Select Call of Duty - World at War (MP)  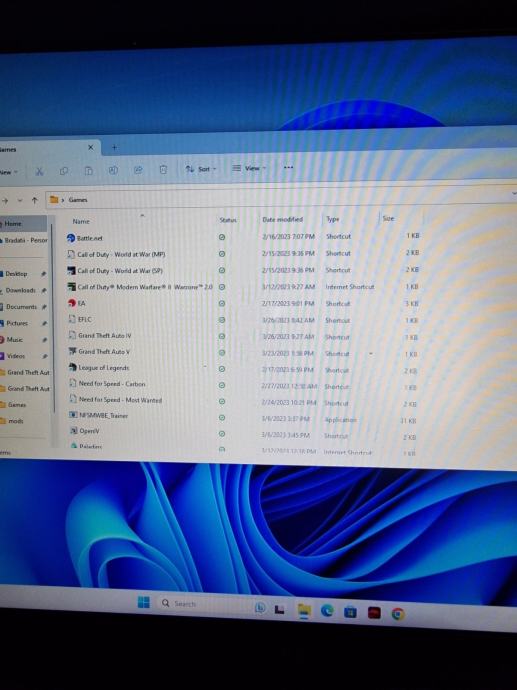[x=121, y=254]
